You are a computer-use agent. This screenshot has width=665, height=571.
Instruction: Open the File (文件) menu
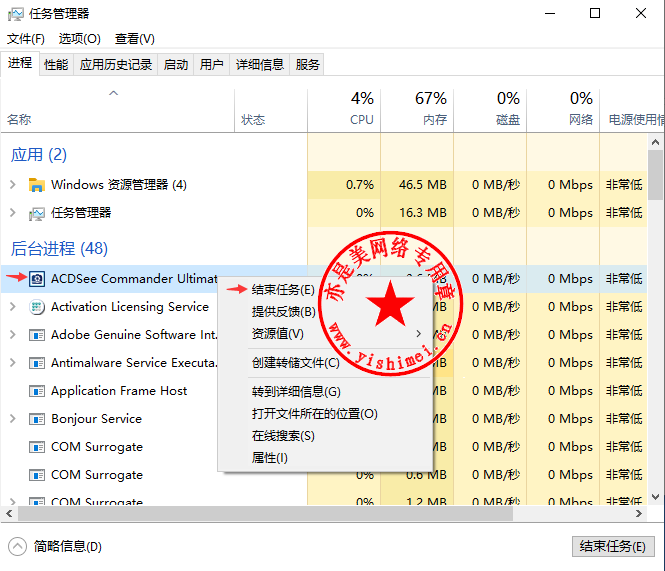[x=25, y=39]
